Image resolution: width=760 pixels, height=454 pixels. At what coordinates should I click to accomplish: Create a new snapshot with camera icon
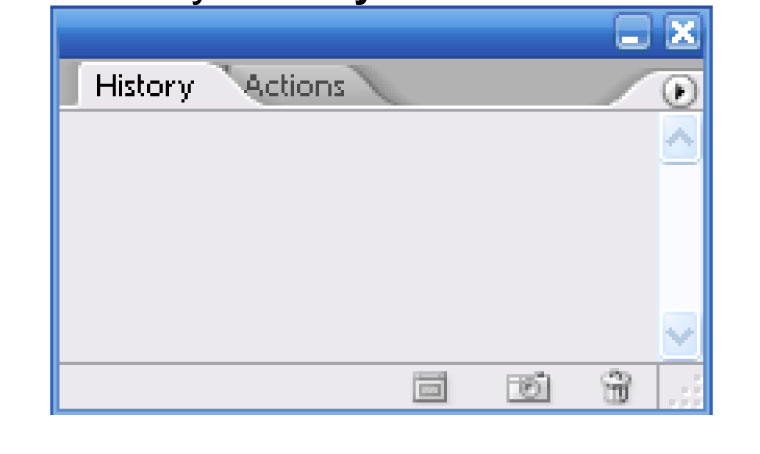(x=528, y=387)
